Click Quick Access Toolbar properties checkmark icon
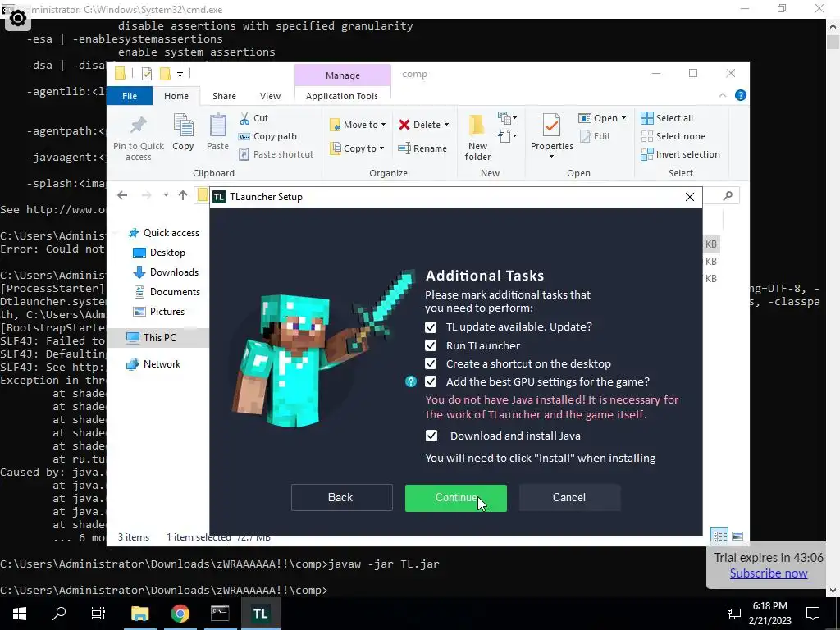840x630 pixels. click(146, 74)
